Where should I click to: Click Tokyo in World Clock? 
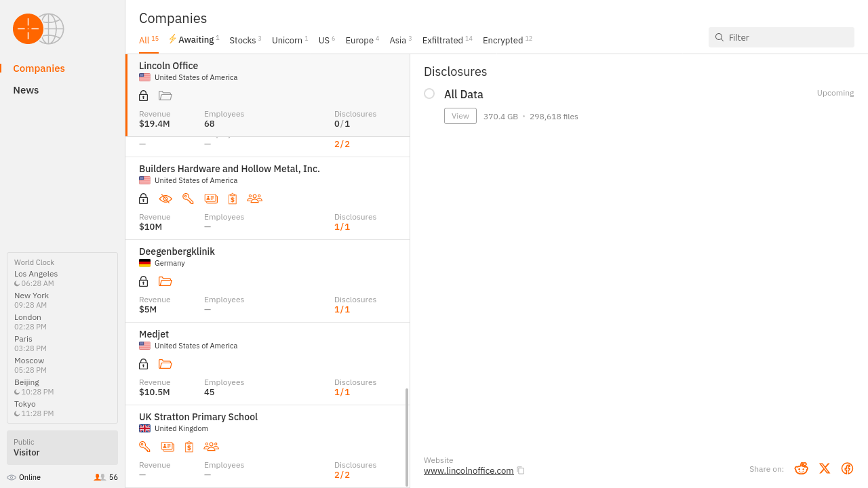click(25, 404)
